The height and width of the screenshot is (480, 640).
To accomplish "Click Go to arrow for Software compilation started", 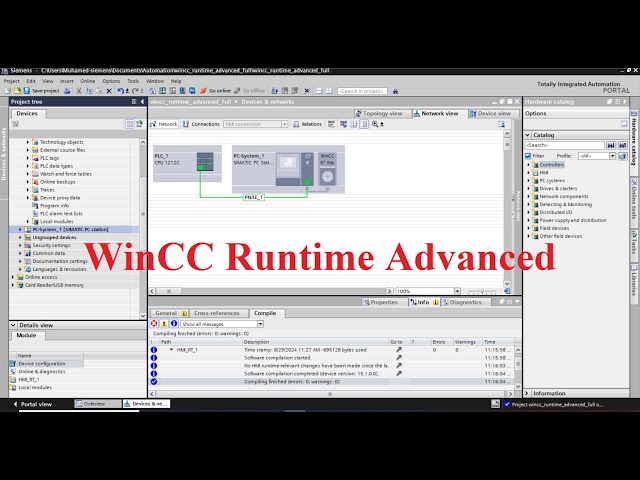I will [399, 358].
